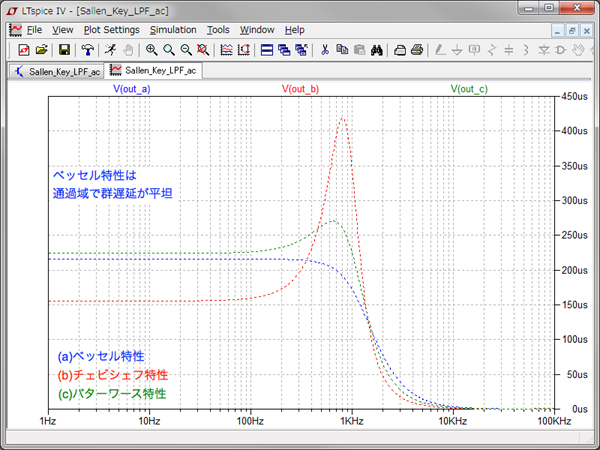This screenshot has height=450, width=600.
Task: Click the V(out_b) trace label
Action: (x=301, y=89)
